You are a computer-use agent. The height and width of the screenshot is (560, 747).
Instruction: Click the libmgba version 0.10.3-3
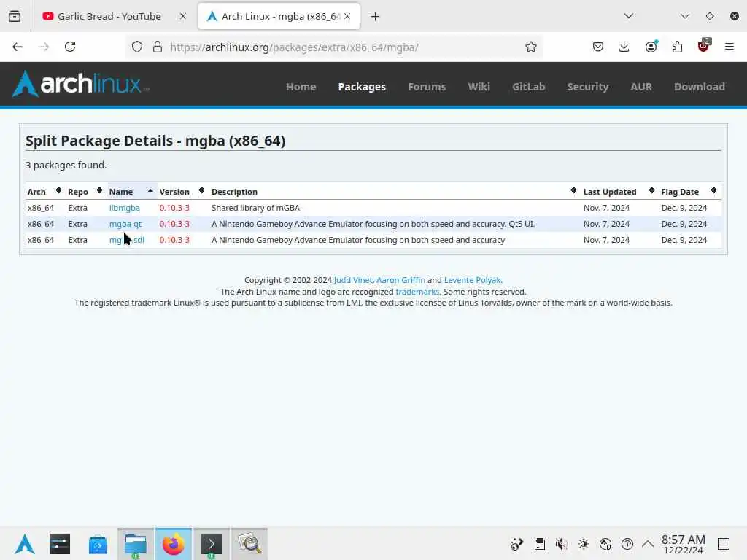pos(174,208)
